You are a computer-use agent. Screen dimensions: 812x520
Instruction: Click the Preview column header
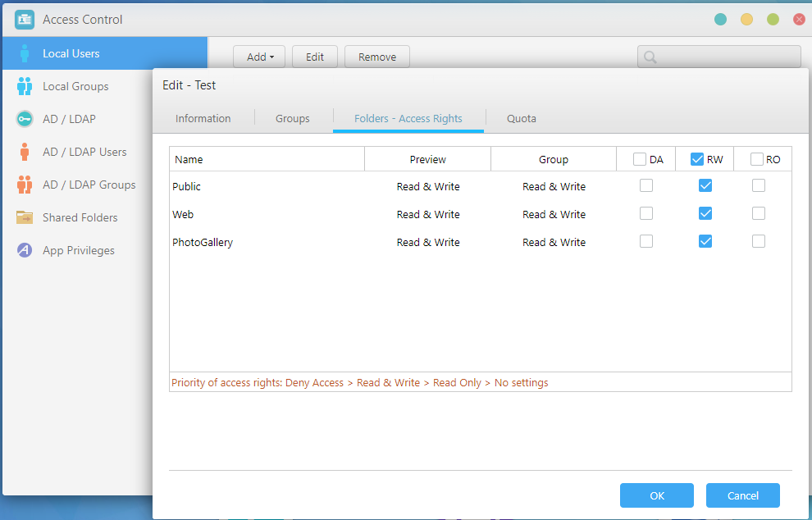click(428, 159)
